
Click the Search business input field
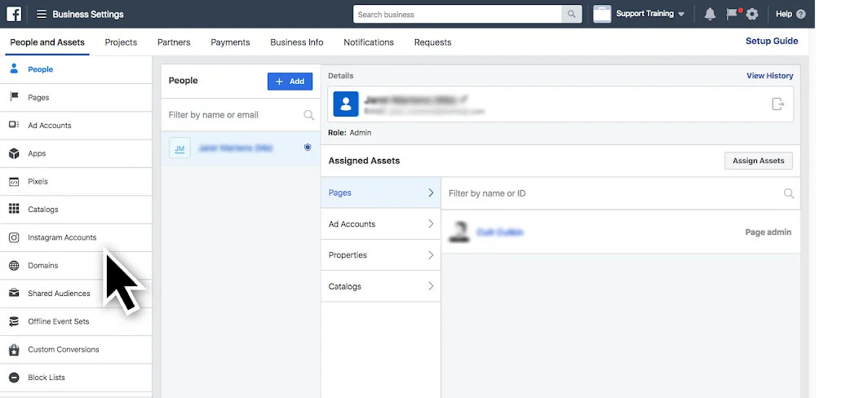(457, 15)
